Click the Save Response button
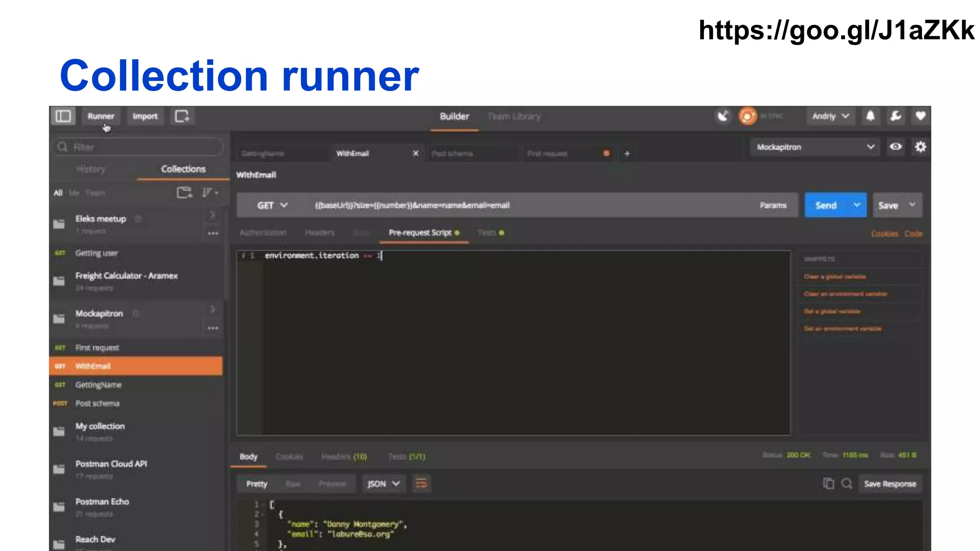This screenshot has height=551, width=980. 890,484
